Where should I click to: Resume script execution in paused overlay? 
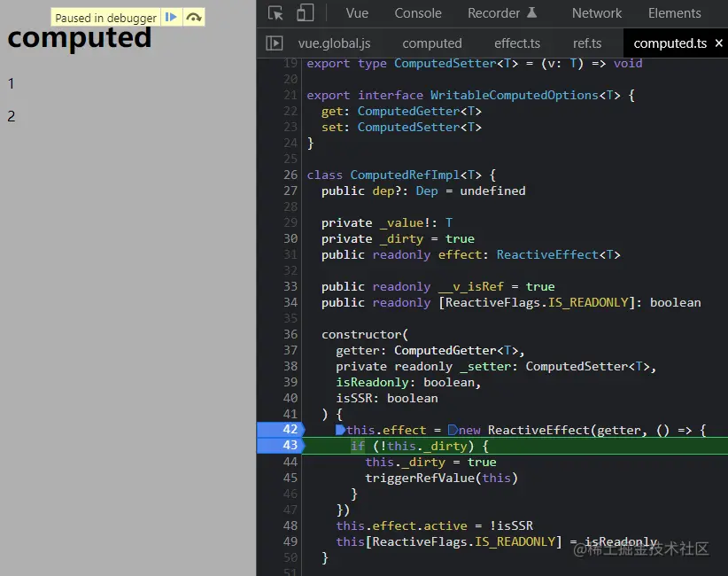[x=171, y=17]
